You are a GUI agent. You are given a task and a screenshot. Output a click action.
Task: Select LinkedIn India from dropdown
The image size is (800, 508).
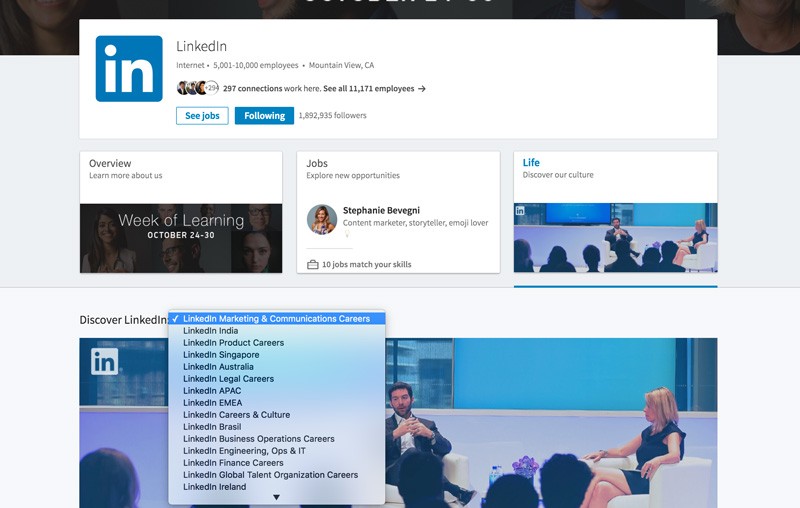[x=277, y=331]
